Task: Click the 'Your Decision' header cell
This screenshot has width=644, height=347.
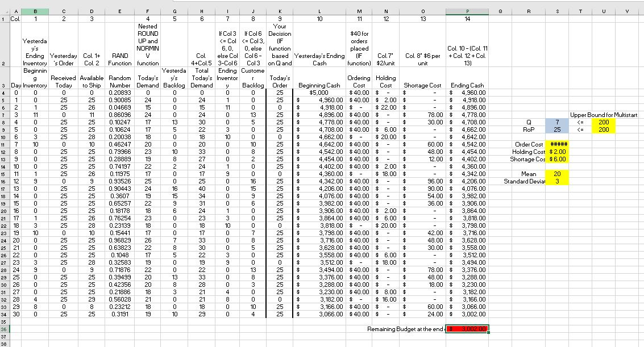Action: point(280,45)
